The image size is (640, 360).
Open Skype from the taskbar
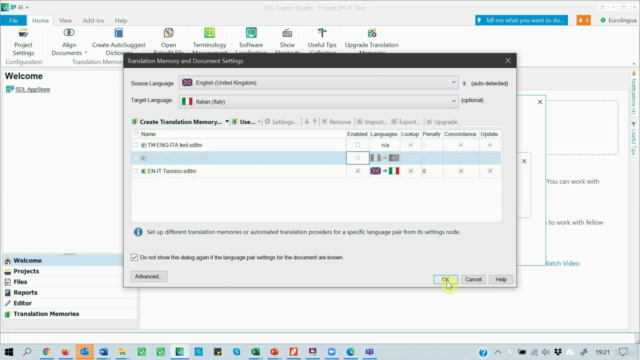point(236,351)
